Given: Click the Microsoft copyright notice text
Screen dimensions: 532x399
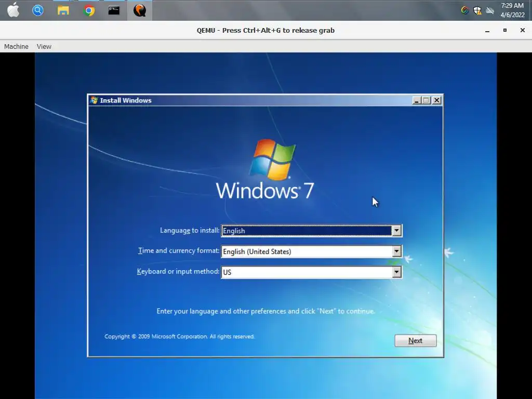Looking at the screenshot, I should 179,337.
